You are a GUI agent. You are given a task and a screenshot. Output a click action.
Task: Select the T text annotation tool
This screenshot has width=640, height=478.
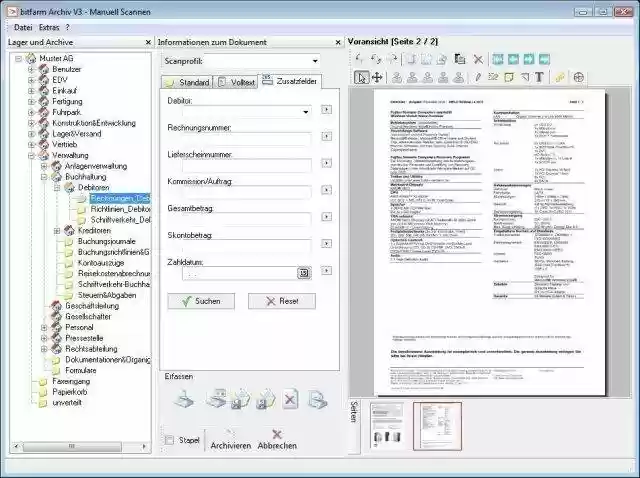(539, 77)
